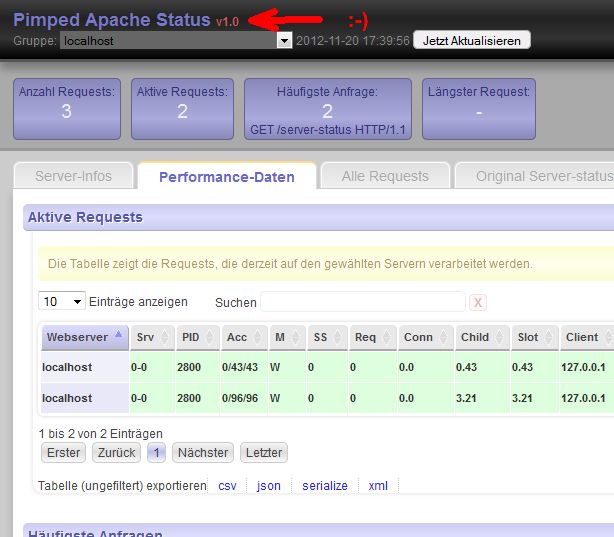Sort table by Acc column
This screenshot has width=614, height=537.
click(244, 337)
